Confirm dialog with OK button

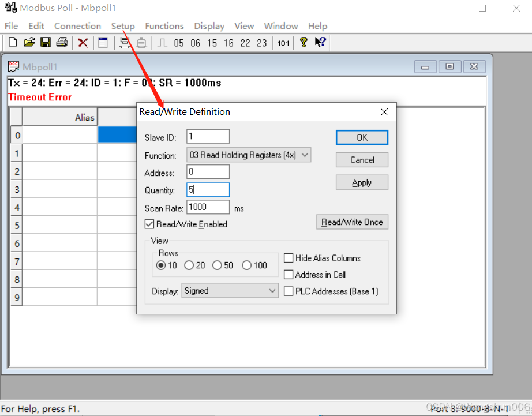click(362, 137)
